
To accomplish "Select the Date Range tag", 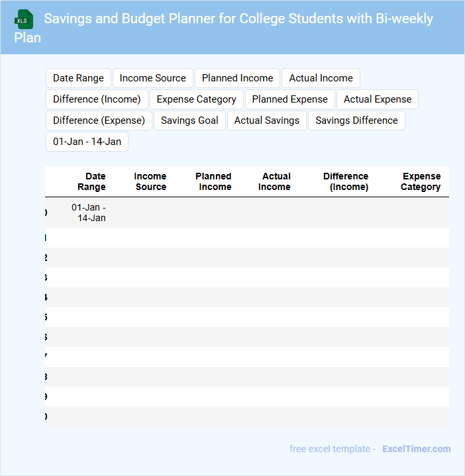I will (78, 78).
